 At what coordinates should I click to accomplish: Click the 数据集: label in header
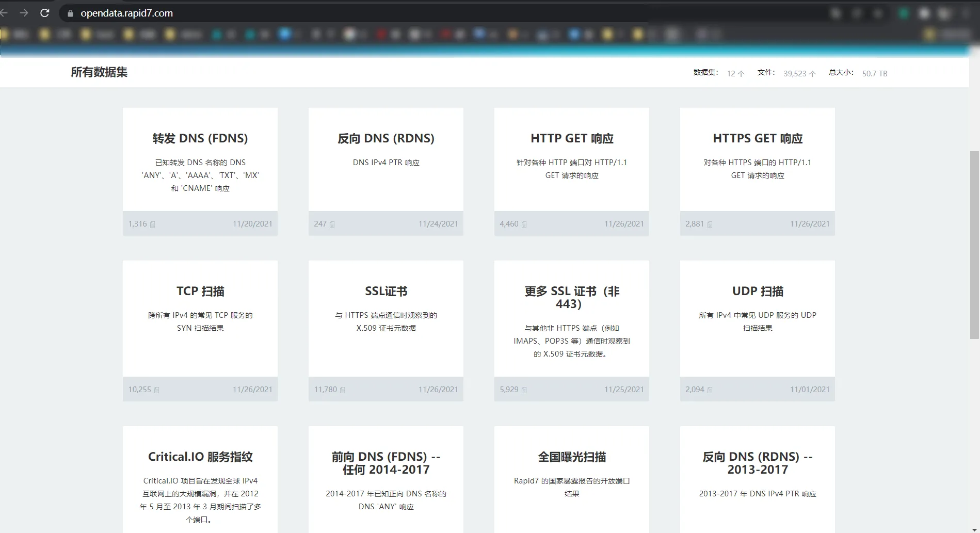tap(705, 72)
